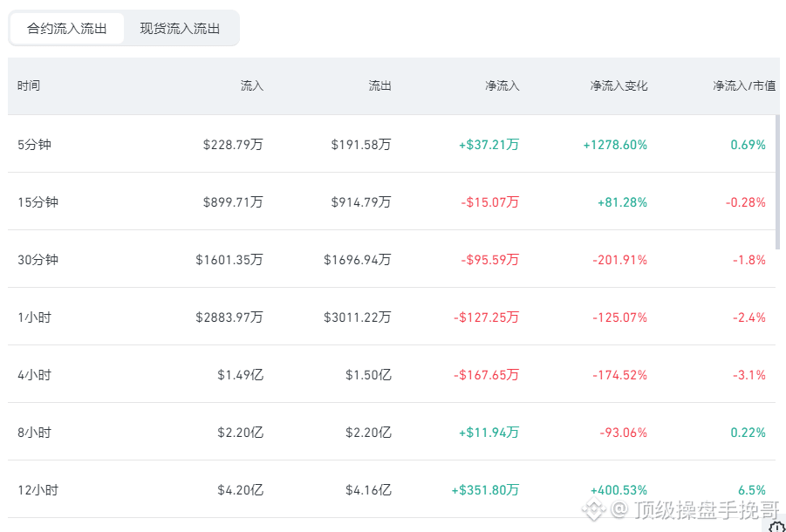Screen dimensions: 786x532
Task: Click the watermark logo icon near 顶级操盘手挽哥
Action: coord(594,508)
